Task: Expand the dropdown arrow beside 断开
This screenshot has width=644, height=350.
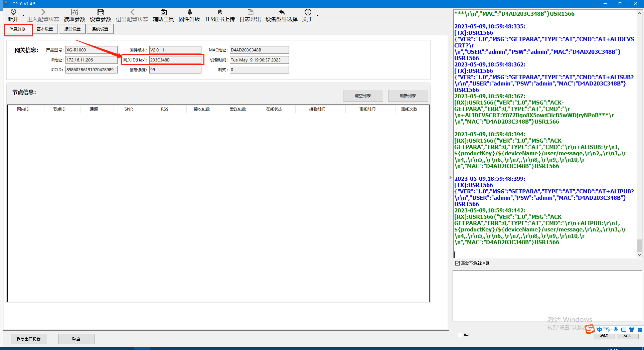Action: tap(23, 16)
